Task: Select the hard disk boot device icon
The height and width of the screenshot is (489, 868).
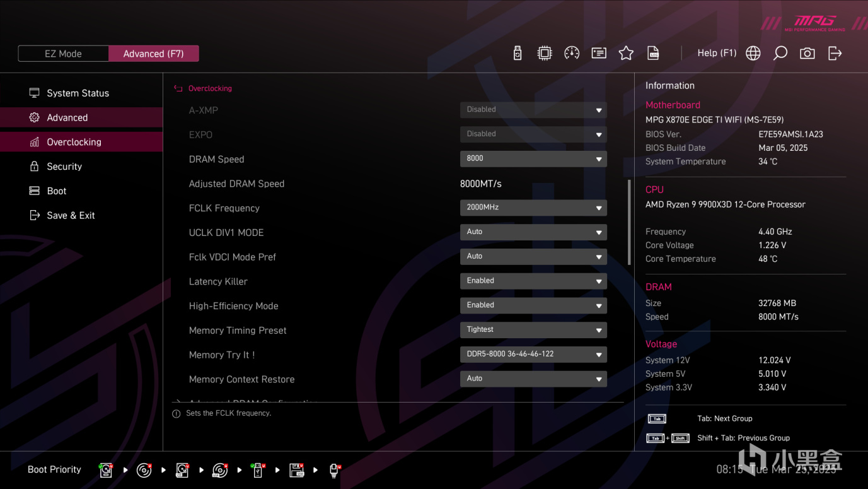Action: tap(106, 470)
